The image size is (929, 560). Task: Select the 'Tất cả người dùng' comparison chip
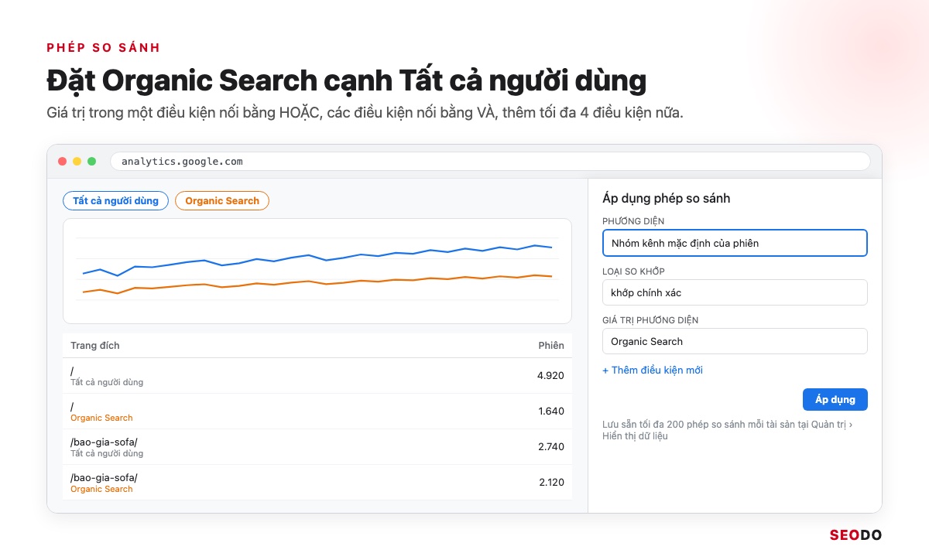coord(115,200)
